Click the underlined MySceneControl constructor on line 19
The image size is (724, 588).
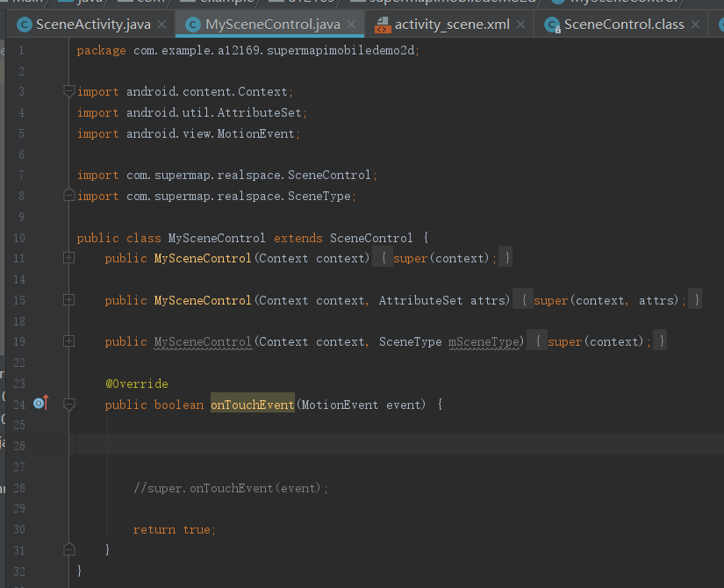point(203,341)
